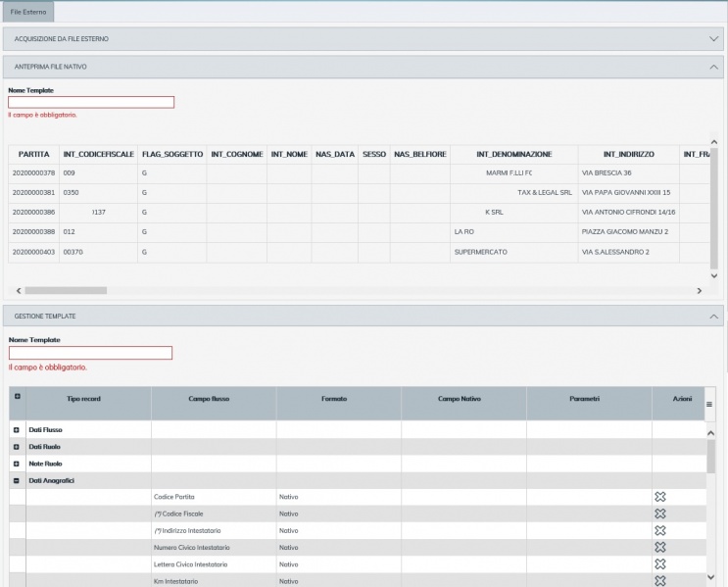
Task: Select the File Esterno tab
Action: tap(27, 12)
